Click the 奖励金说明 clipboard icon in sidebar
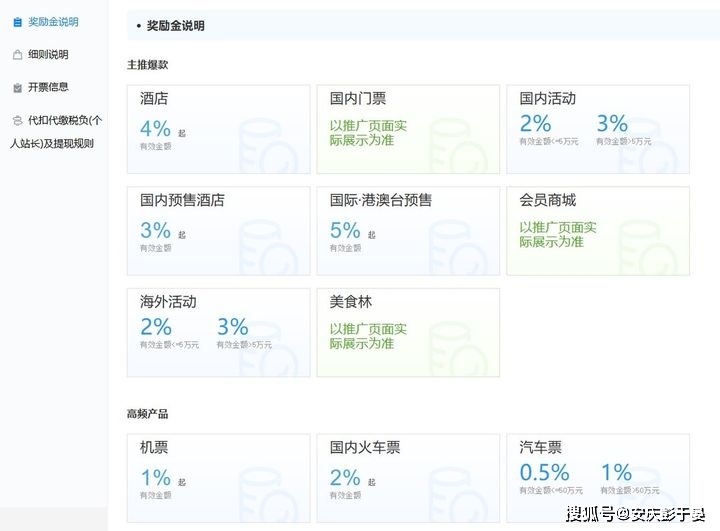Image resolution: width=720 pixels, height=531 pixels. click(17, 22)
